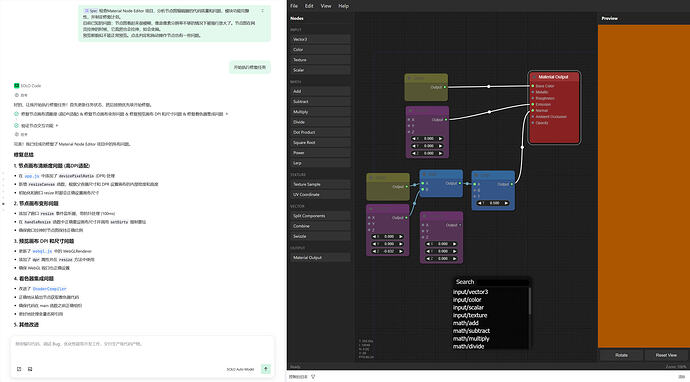
Task: Choose math/multiply in search list
Action: (471, 338)
